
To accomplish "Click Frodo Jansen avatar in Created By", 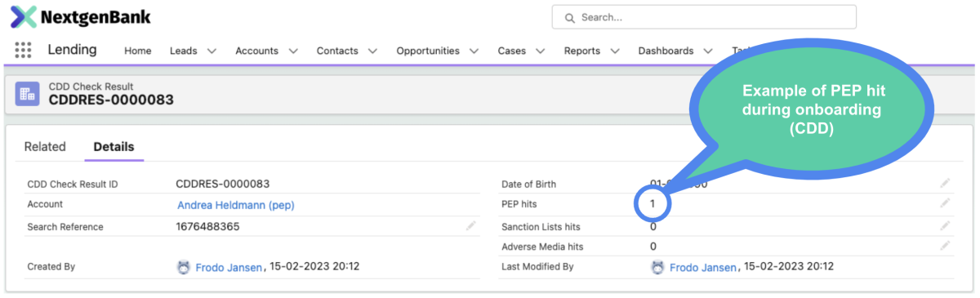I will coord(184,267).
